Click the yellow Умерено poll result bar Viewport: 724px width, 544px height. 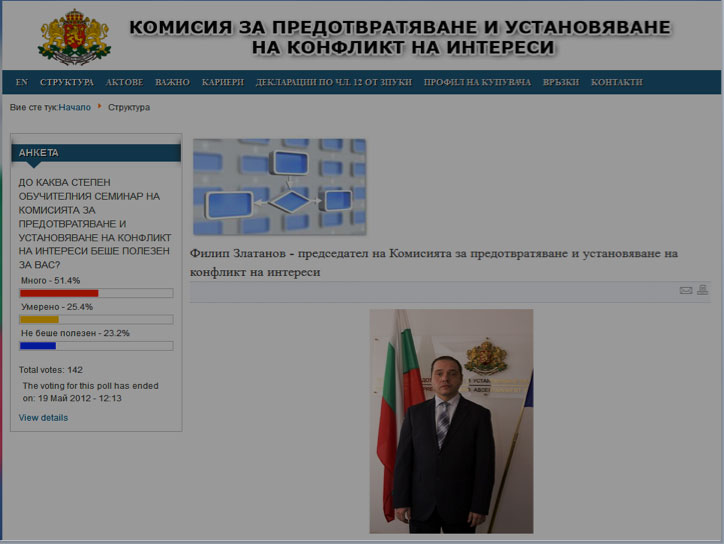tap(40, 319)
